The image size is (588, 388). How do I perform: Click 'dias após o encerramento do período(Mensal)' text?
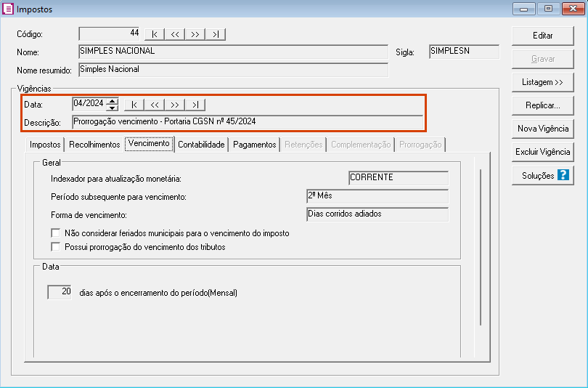click(158, 293)
